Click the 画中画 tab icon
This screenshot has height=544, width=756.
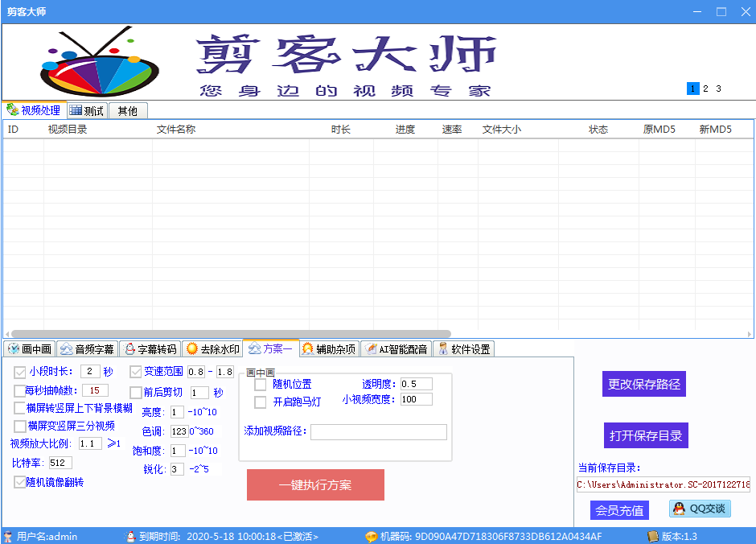point(14,349)
